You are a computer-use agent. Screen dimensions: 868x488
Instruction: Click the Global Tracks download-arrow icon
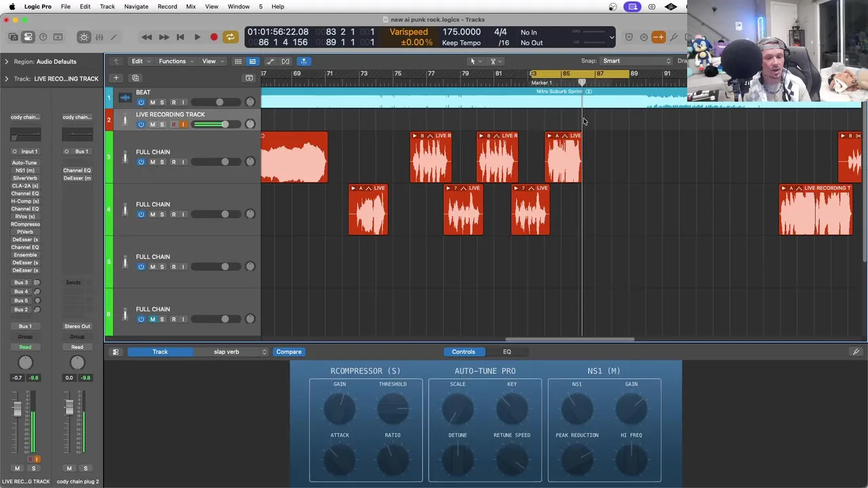(x=249, y=78)
